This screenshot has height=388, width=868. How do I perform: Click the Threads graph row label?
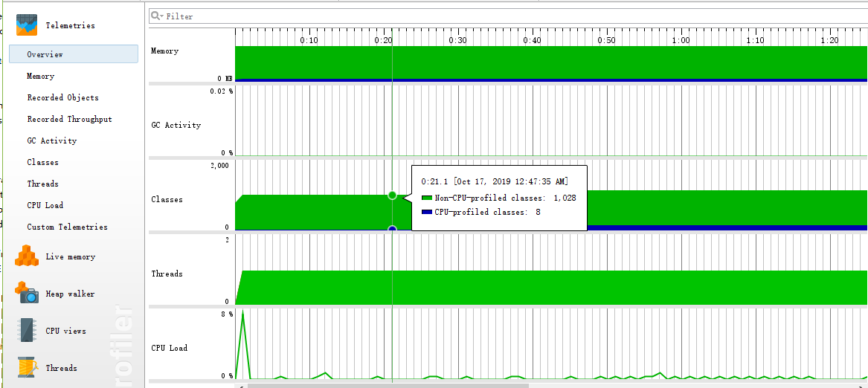[x=167, y=274]
